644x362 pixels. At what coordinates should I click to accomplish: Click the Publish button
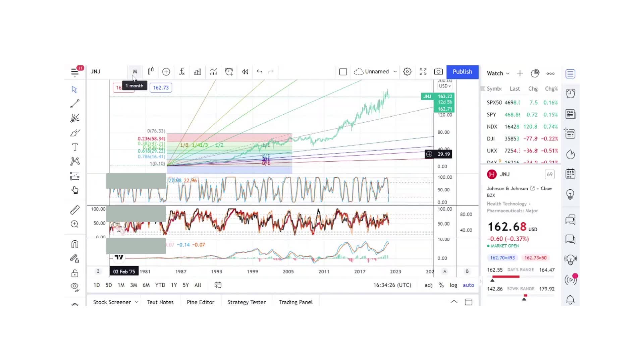pyautogui.click(x=462, y=71)
